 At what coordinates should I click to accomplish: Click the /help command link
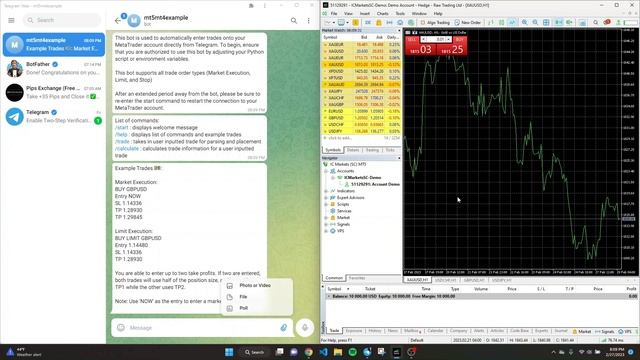pyautogui.click(x=121, y=134)
